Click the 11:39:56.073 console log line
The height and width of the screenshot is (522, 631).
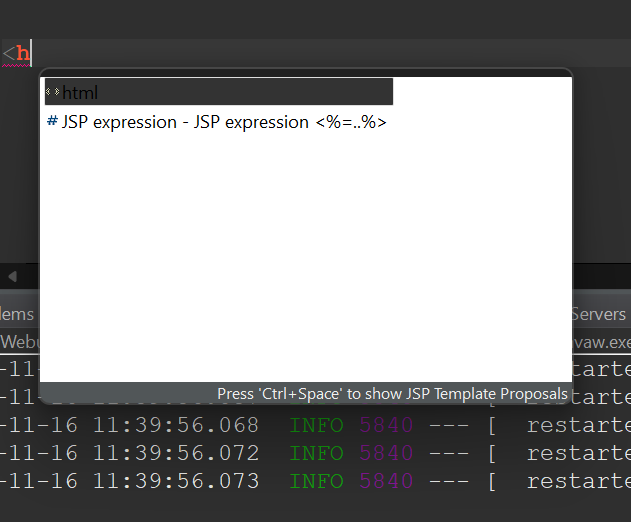(130, 481)
